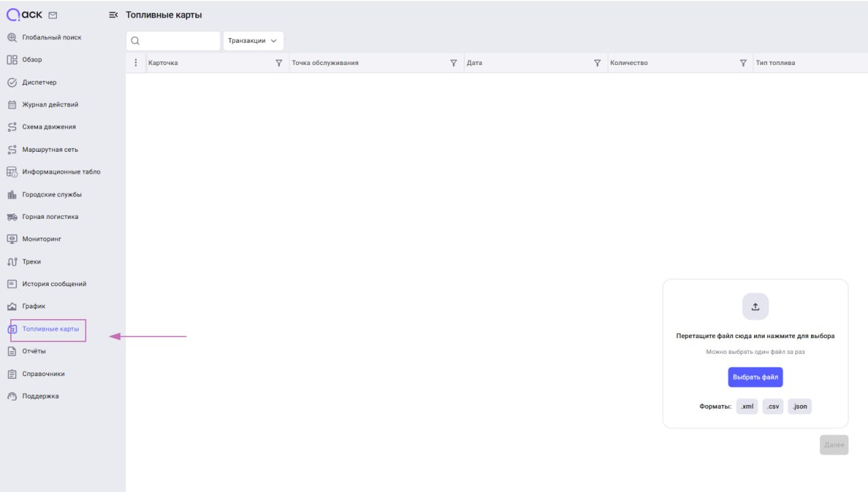
Task: Click the Диспетчер checkmark icon
Action: pos(12,83)
